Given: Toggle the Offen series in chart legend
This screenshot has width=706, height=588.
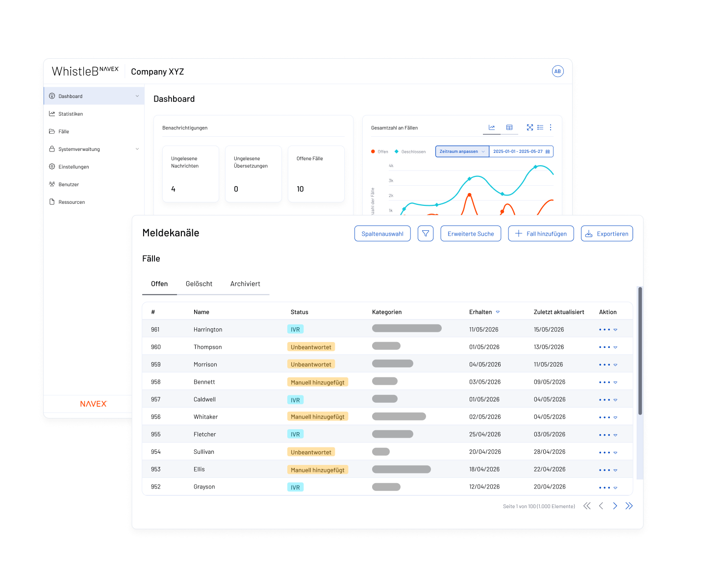Looking at the screenshot, I should pyautogui.click(x=380, y=151).
